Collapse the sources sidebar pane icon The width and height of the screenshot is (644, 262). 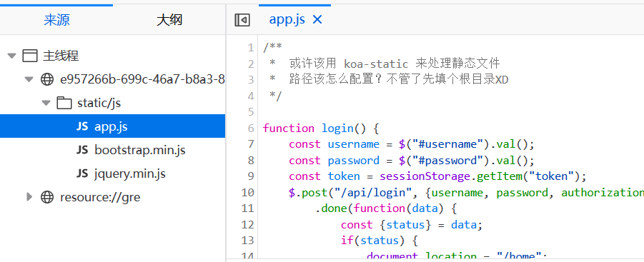coord(242,20)
